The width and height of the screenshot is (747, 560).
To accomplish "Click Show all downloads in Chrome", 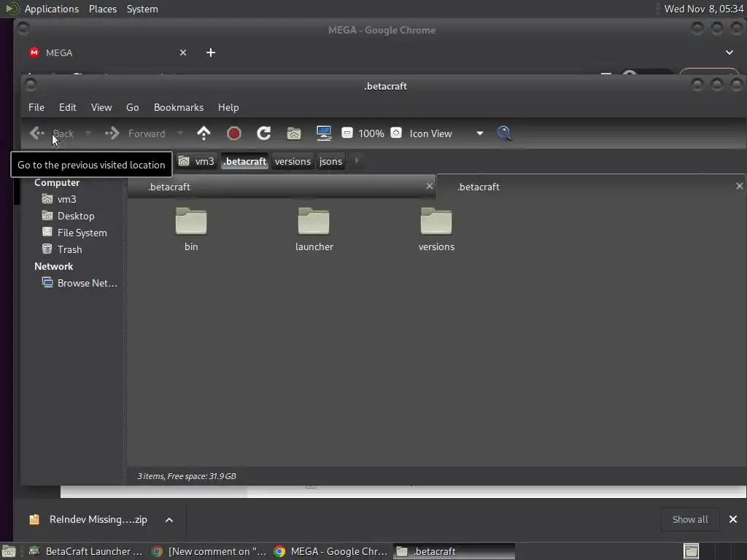I will (x=690, y=519).
